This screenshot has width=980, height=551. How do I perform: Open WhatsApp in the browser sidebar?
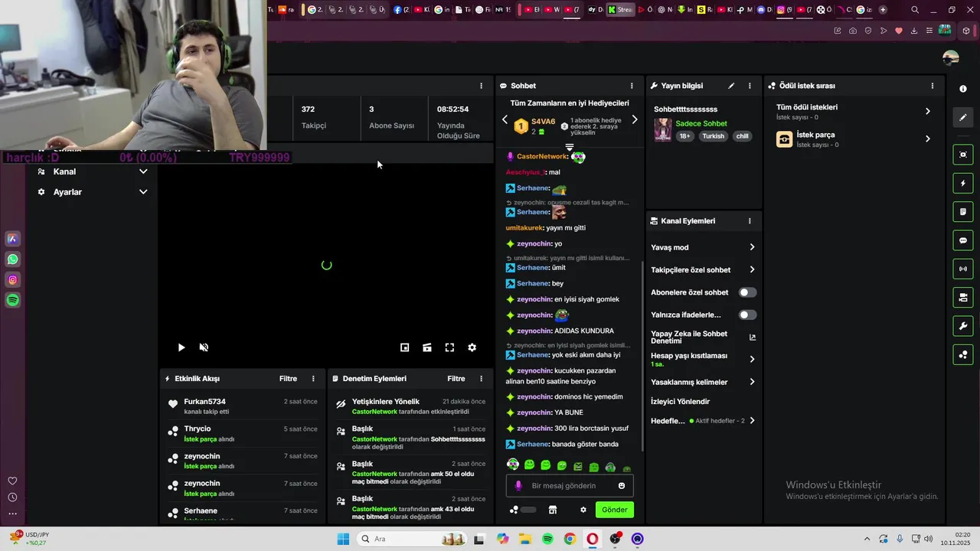tap(13, 259)
